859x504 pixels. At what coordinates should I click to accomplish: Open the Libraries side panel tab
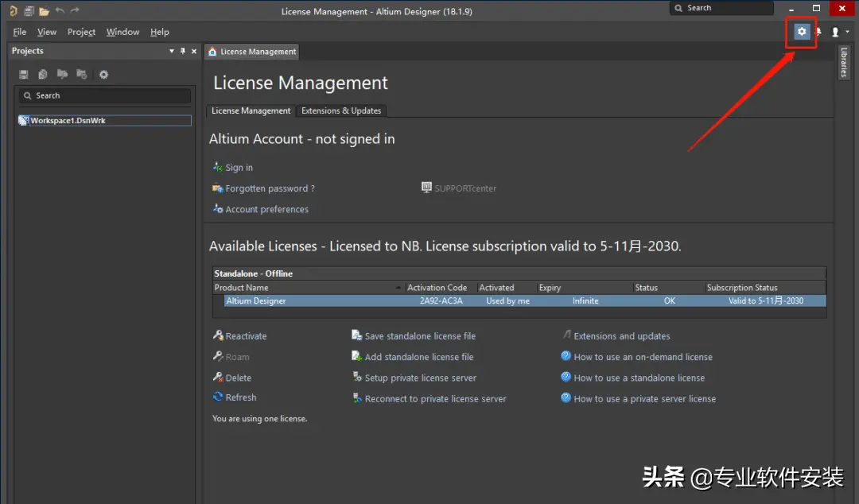click(844, 62)
